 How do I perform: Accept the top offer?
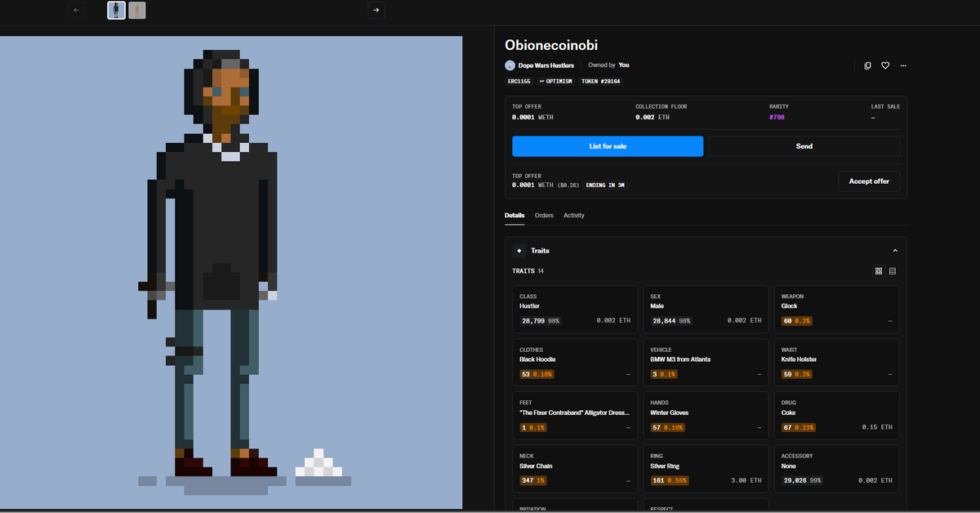(869, 181)
